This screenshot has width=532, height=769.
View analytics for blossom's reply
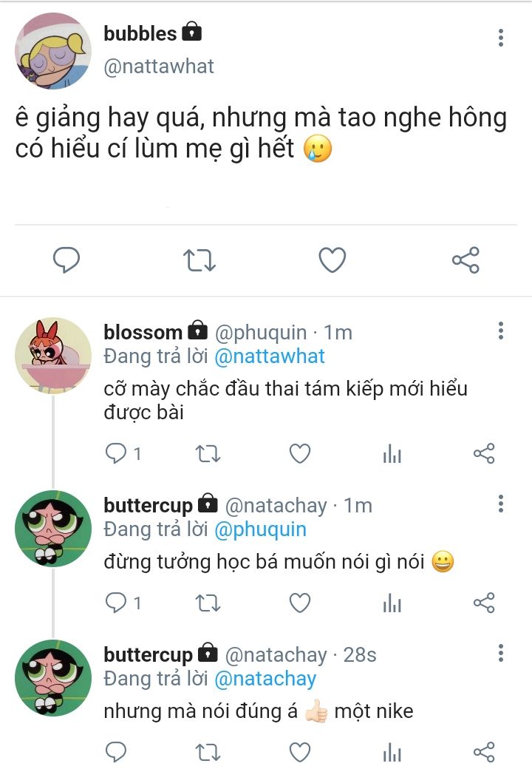pyautogui.click(x=392, y=454)
